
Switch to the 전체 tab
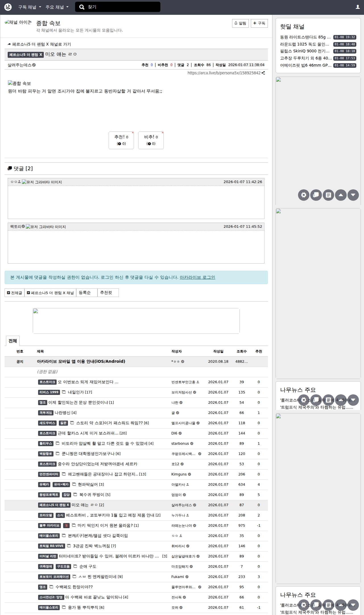click(13, 341)
